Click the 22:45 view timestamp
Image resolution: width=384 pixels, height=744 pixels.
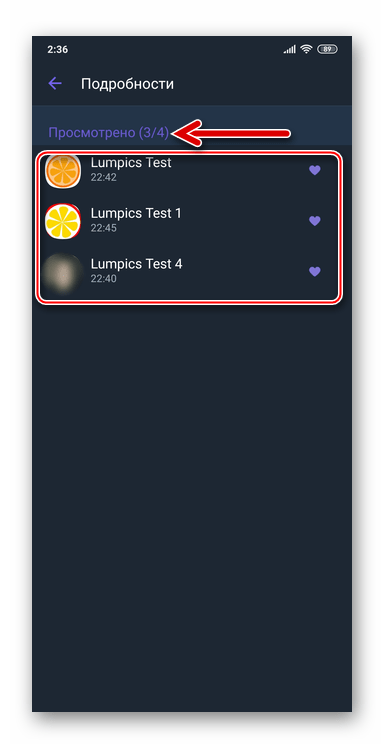(103, 228)
